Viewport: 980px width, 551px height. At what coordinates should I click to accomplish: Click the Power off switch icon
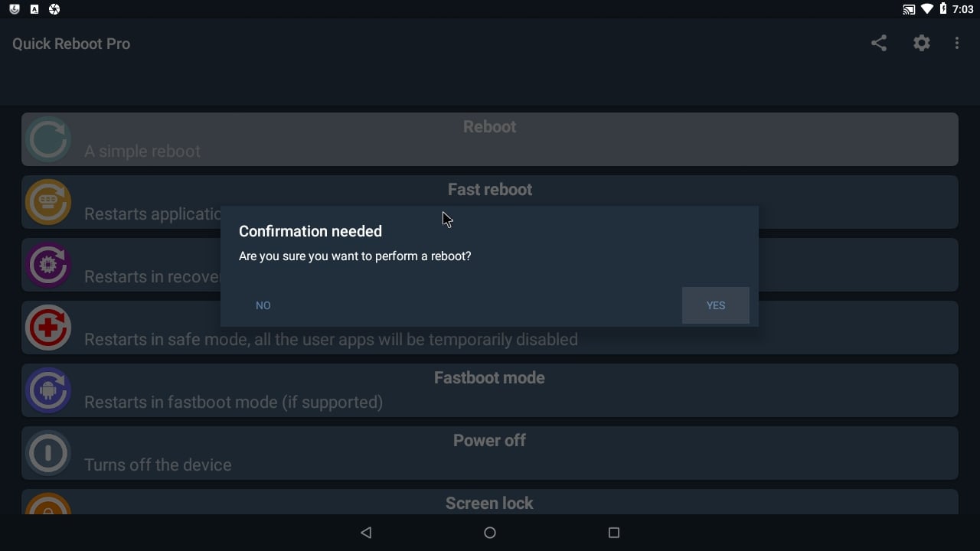[x=47, y=453]
